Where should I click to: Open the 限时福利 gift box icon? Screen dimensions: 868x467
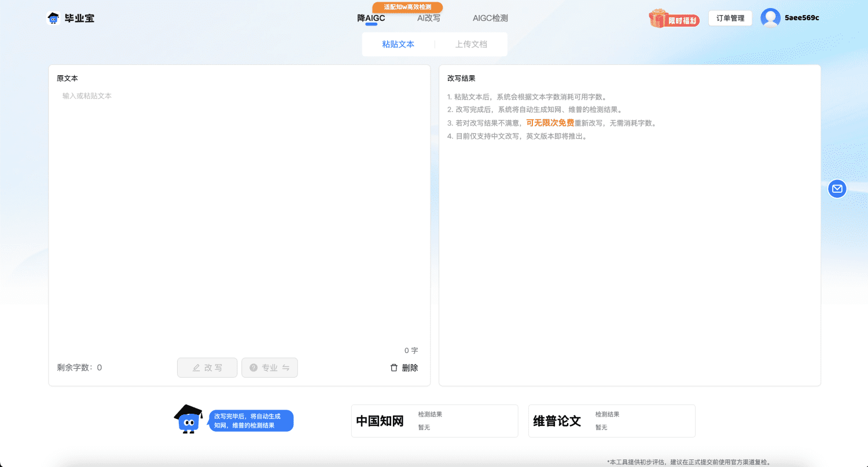point(658,19)
